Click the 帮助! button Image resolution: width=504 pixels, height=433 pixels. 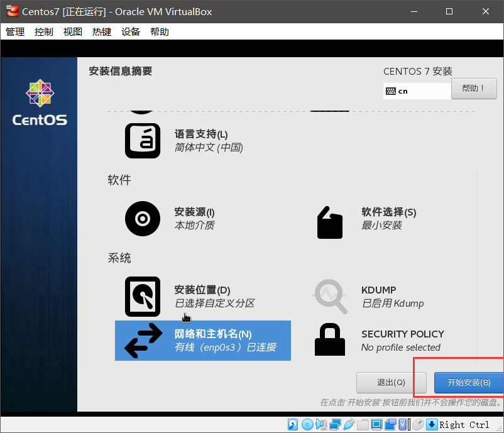(x=474, y=89)
